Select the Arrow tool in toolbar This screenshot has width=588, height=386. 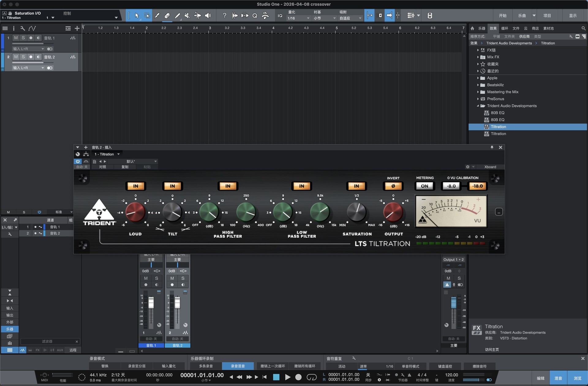click(137, 16)
